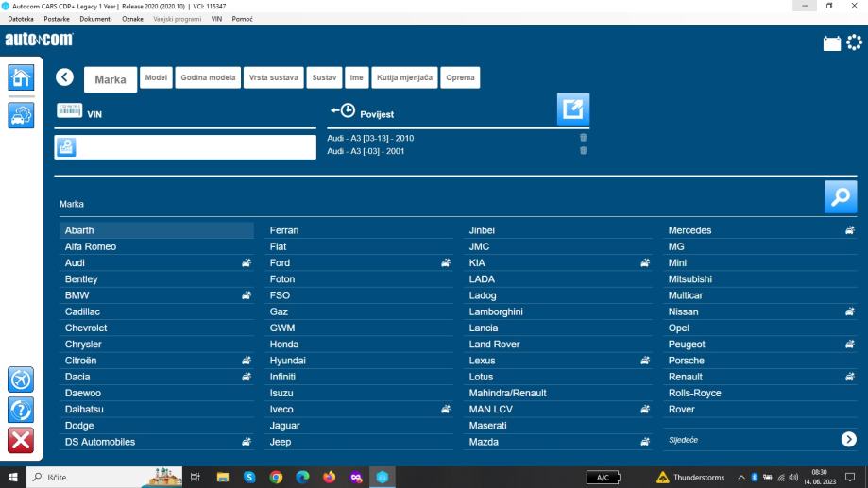Screen dimensions: 868x488
Task: Click the car icon beside Audi
Action: point(247,262)
